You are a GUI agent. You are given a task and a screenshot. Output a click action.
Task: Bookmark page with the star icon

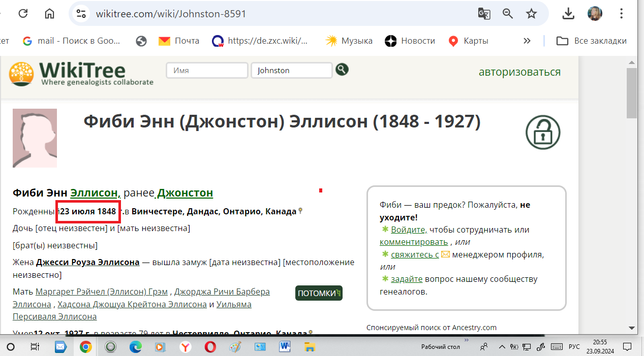tap(531, 14)
